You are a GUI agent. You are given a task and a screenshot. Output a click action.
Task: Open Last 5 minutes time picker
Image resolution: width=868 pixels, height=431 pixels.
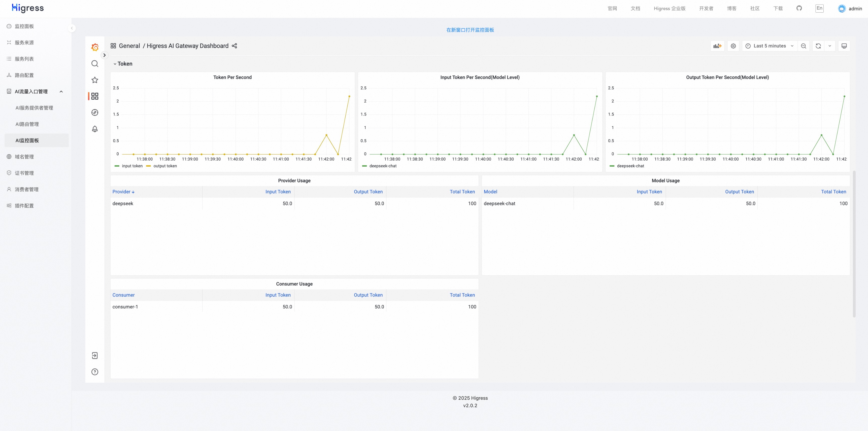(769, 46)
